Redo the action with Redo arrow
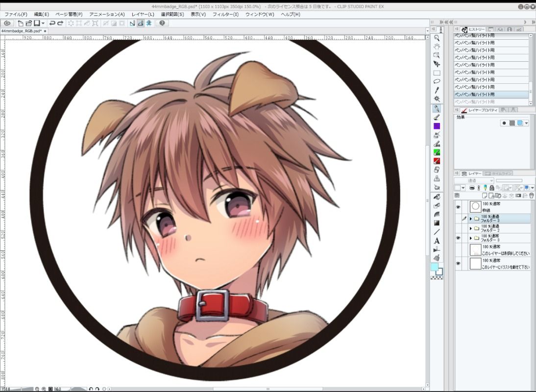Viewport: 536px width, 392px height. coord(60,23)
